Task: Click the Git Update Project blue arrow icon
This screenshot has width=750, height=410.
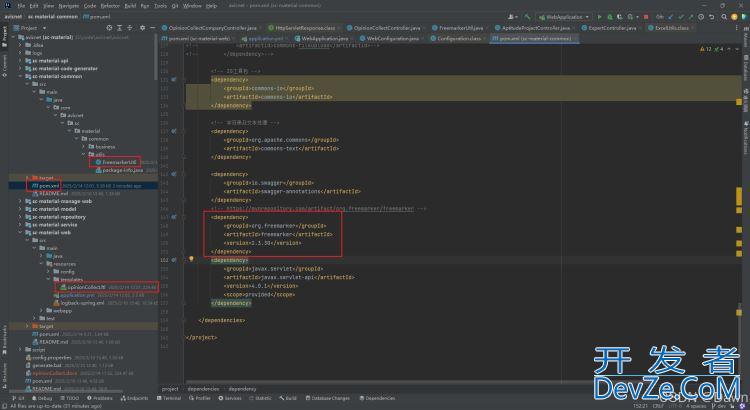Action: tap(671, 17)
